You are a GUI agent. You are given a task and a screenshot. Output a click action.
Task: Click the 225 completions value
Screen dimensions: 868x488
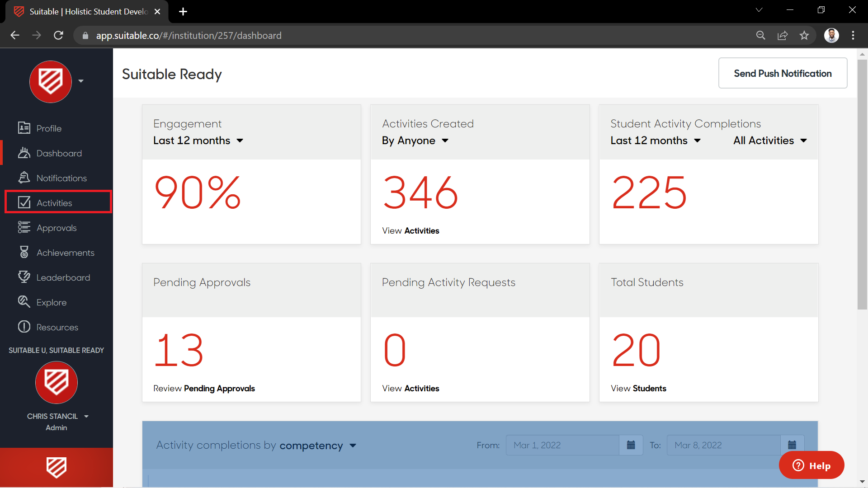tap(649, 193)
